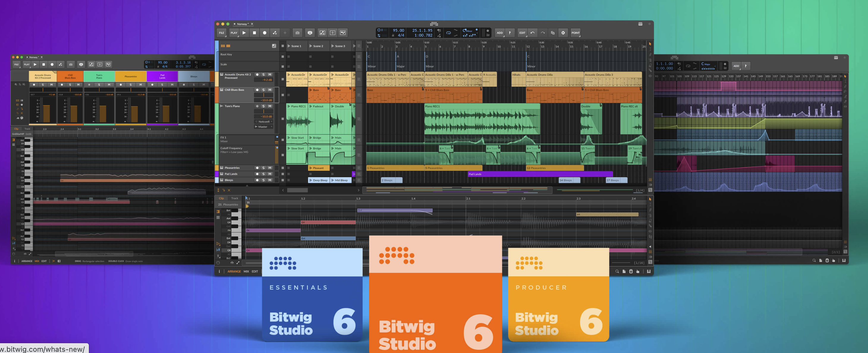Click the delete X circle icon in toolbar
Viewport: 868px width, 353px height.
pyautogui.click(x=563, y=33)
